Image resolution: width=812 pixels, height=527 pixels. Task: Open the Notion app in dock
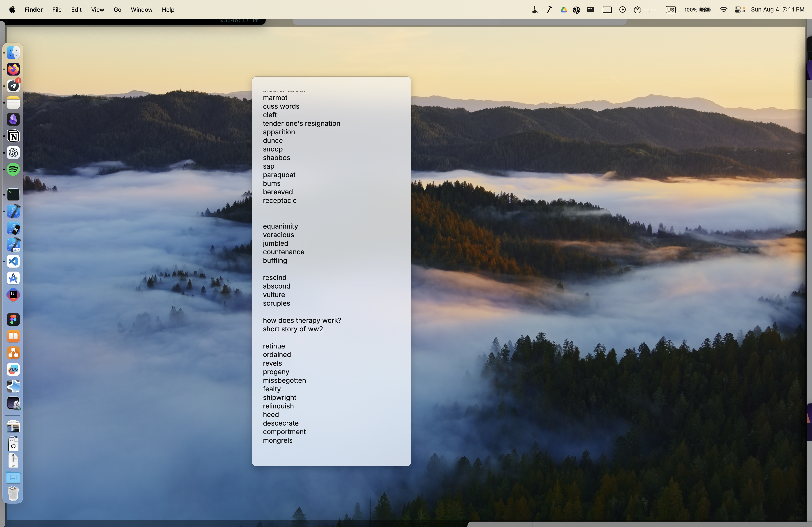click(13, 136)
